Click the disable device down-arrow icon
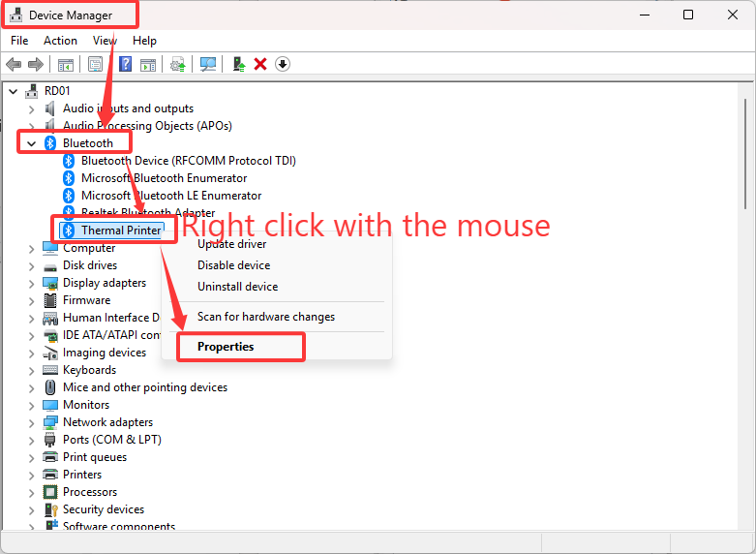756x554 pixels. click(x=283, y=64)
